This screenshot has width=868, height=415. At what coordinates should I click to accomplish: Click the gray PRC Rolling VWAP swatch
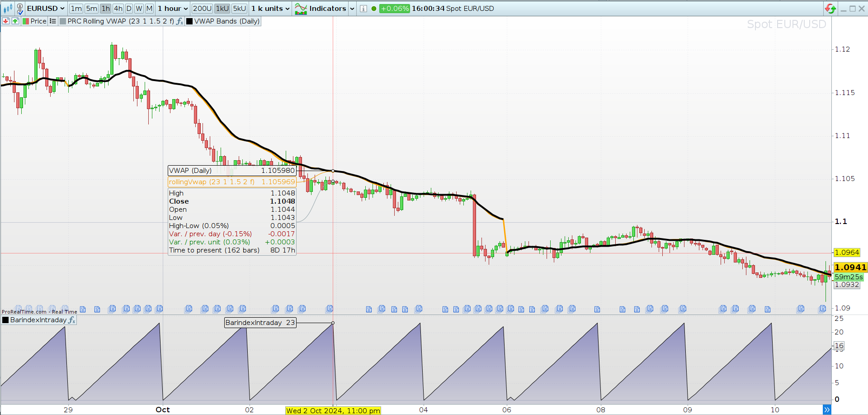point(63,21)
